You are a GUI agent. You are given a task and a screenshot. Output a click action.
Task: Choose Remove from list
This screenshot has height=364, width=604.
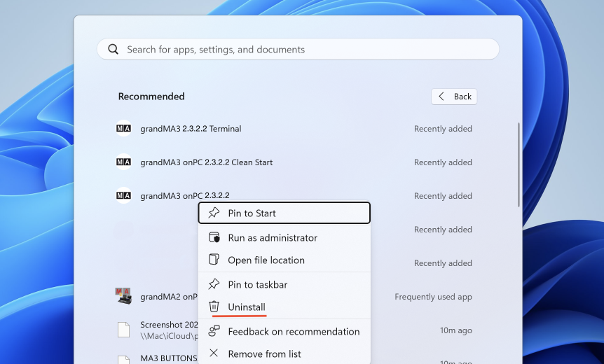[284, 354]
